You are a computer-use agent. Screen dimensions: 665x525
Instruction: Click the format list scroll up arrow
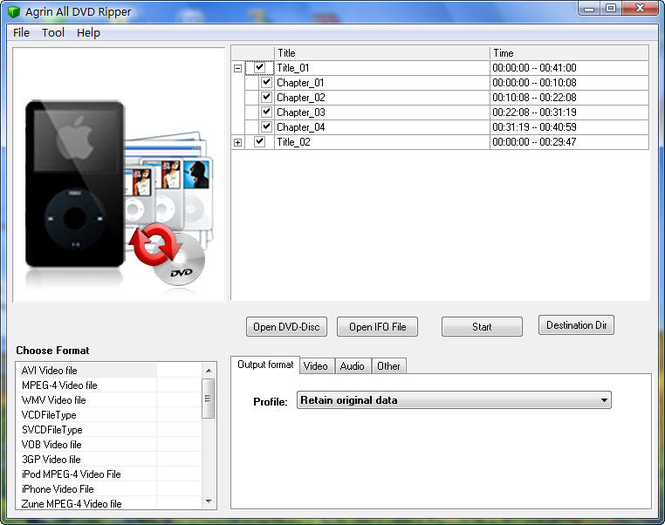[x=208, y=370]
